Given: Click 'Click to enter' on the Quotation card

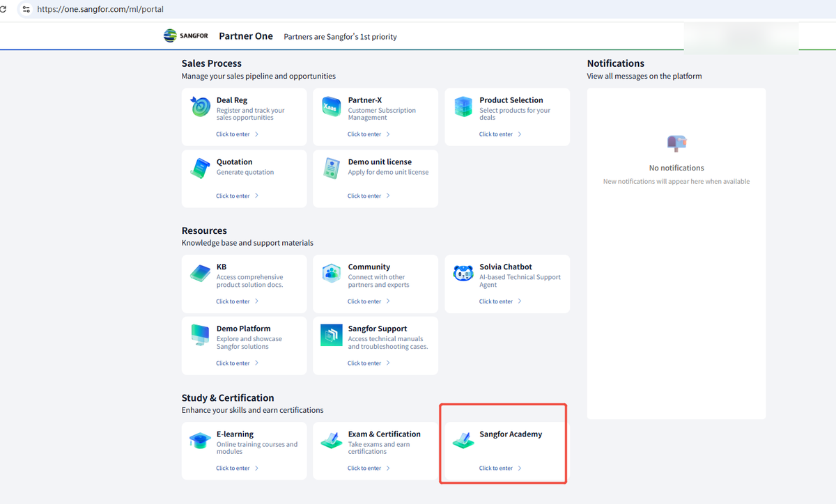Looking at the screenshot, I should [x=237, y=196].
